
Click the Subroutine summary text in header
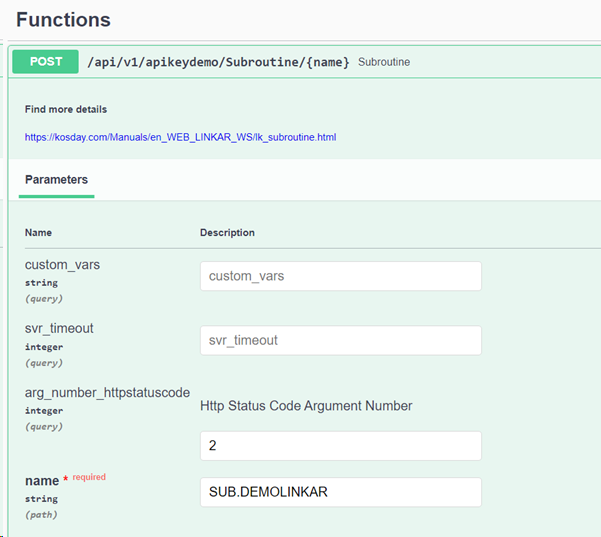point(383,62)
